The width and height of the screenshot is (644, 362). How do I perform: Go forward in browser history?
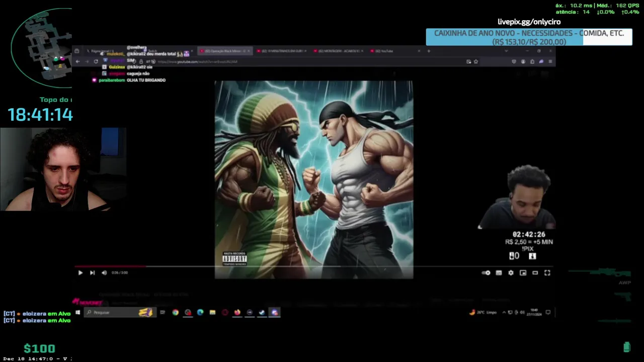[87, 61]
